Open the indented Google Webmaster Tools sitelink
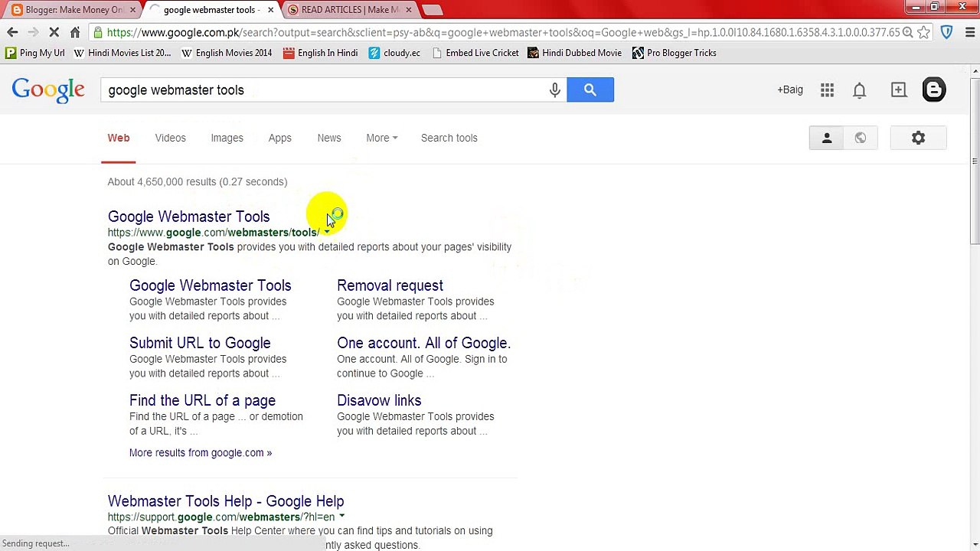The height and width of the screenshot is (551, 980). tap(211, 285)
